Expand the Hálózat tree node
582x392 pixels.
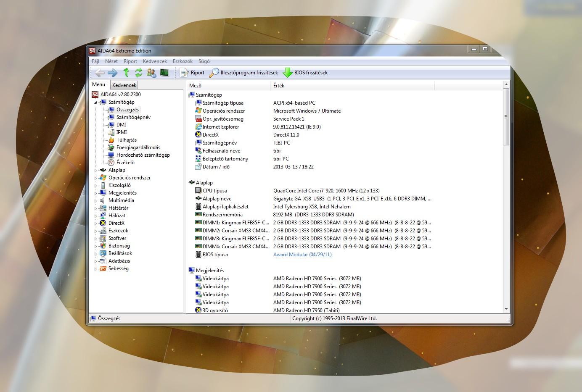point(95,216)
